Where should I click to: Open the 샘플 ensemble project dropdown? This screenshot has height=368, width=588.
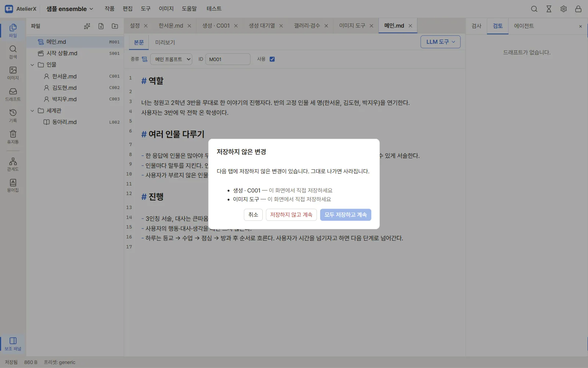click(x=70, y=9)
